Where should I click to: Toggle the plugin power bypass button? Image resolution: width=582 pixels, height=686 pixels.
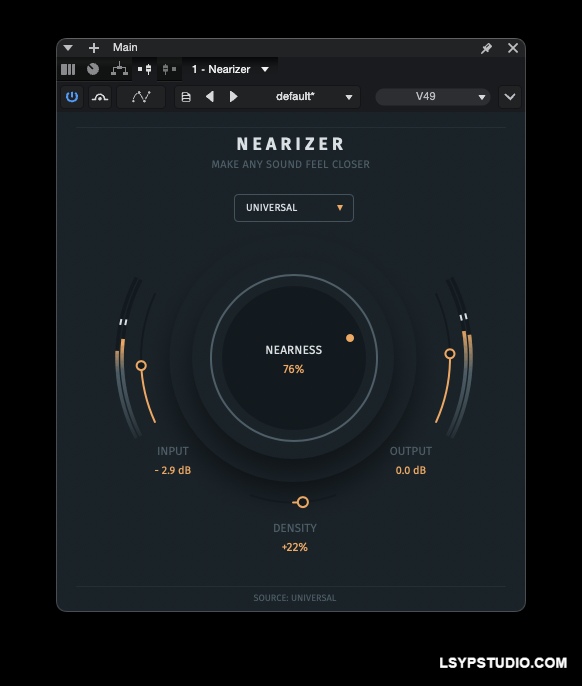[72, 97]
